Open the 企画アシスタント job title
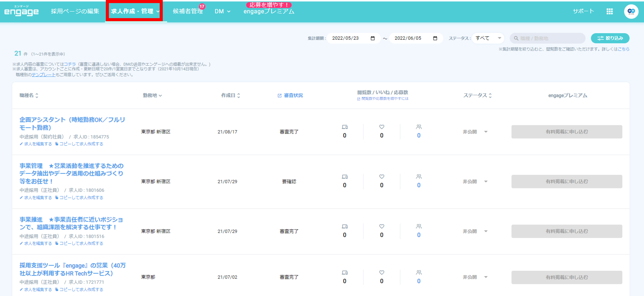Viewport: 644px width, 296px height. coord(72,124)
